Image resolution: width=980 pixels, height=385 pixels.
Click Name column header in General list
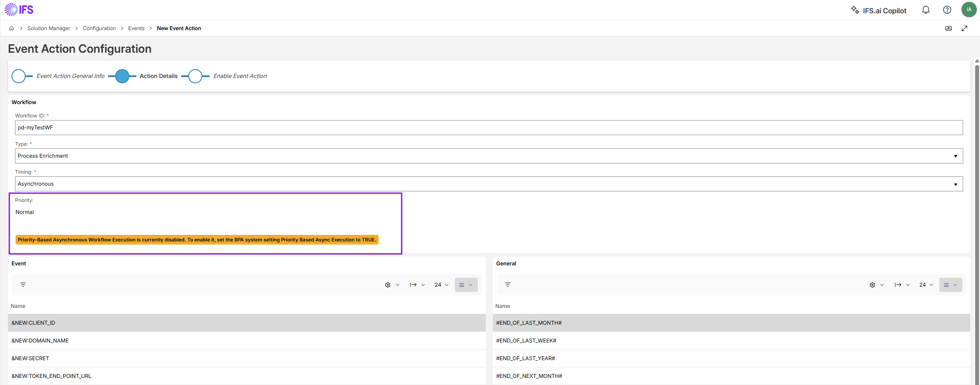503,306
